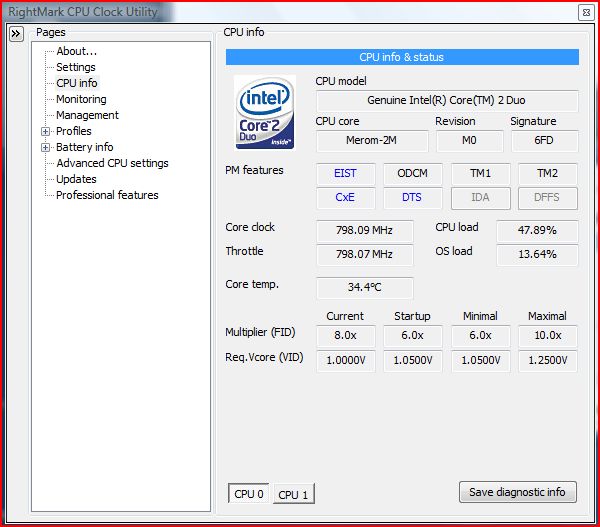This screenshot has height=527, width=600.
Task: Click the 'Multiplier (FID)' label
Action: 260,332
